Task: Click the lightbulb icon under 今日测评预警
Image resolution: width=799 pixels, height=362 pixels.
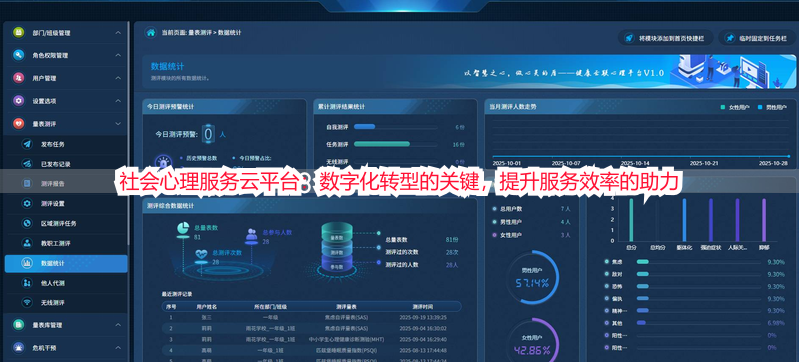Action: click(x=163, y=163)
